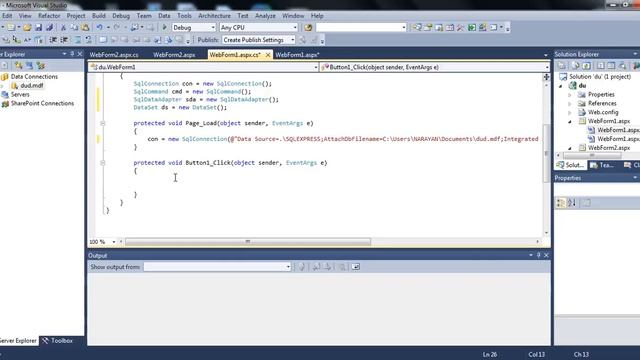
Task: Collapse the Button1_Click method outline
Action: [102, 163]
